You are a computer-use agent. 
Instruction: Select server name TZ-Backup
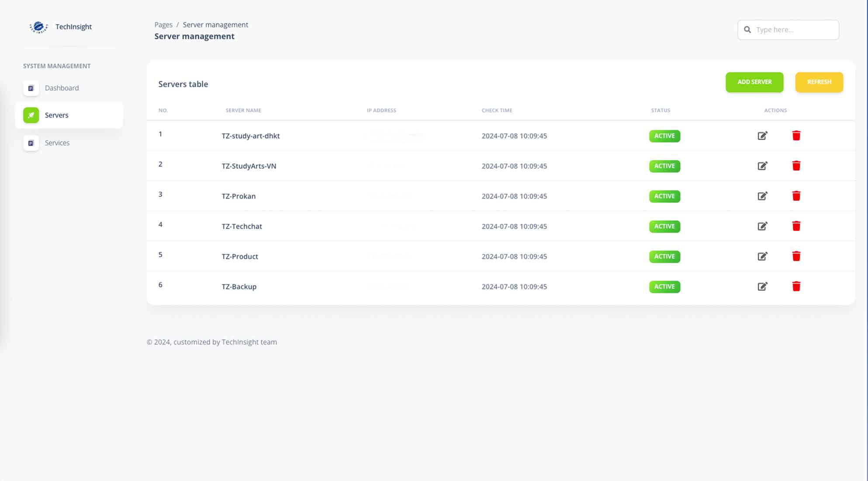239,287
